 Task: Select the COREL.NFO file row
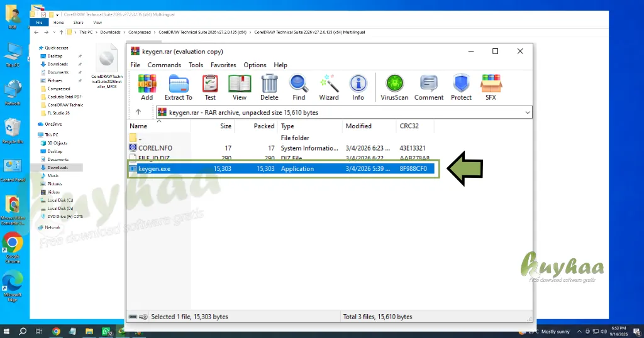coord(281,148)
